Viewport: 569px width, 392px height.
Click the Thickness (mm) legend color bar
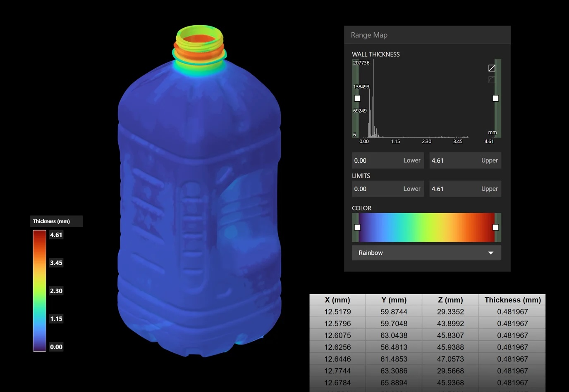point(40,291)
